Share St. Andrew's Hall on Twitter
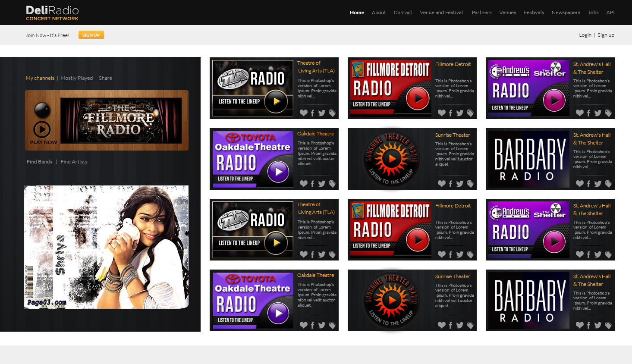632x364 pixels. point(597,113)
